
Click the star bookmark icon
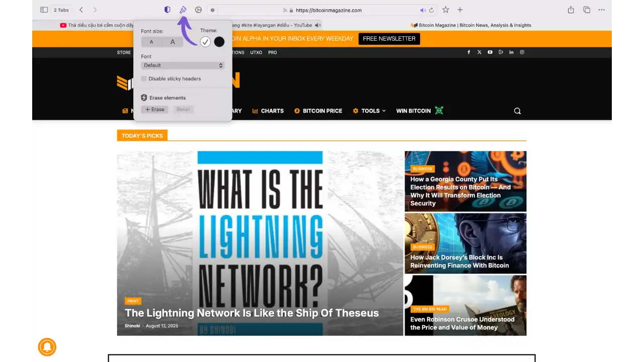445,10
